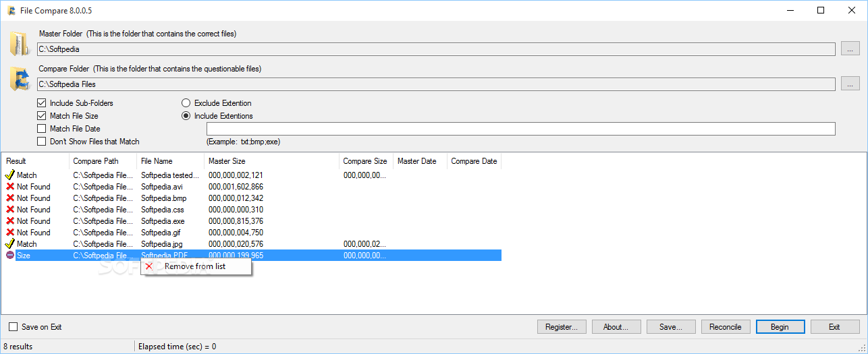The height and width of the screenshot is (354, 868).
Task: Browse for the Compare Folder
Action: coord(850,84)
